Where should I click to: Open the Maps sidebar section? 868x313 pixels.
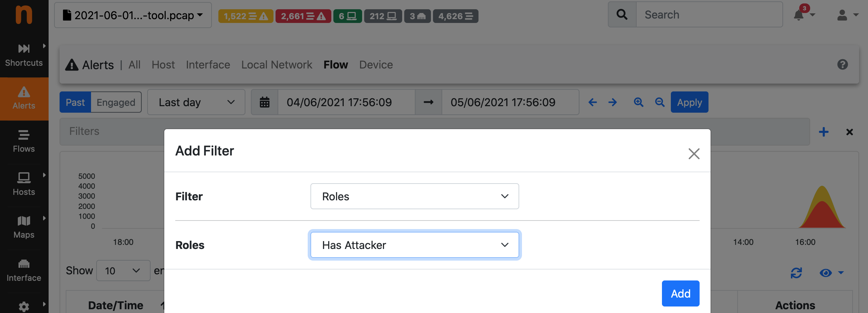pyautogui.click(x=24, y=227)
